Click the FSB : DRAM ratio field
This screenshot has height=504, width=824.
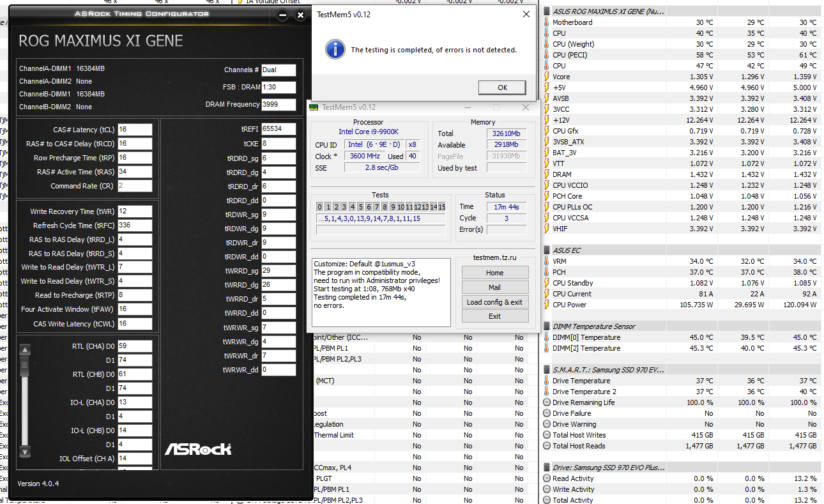pyautogui.click(x=278, y=87)
